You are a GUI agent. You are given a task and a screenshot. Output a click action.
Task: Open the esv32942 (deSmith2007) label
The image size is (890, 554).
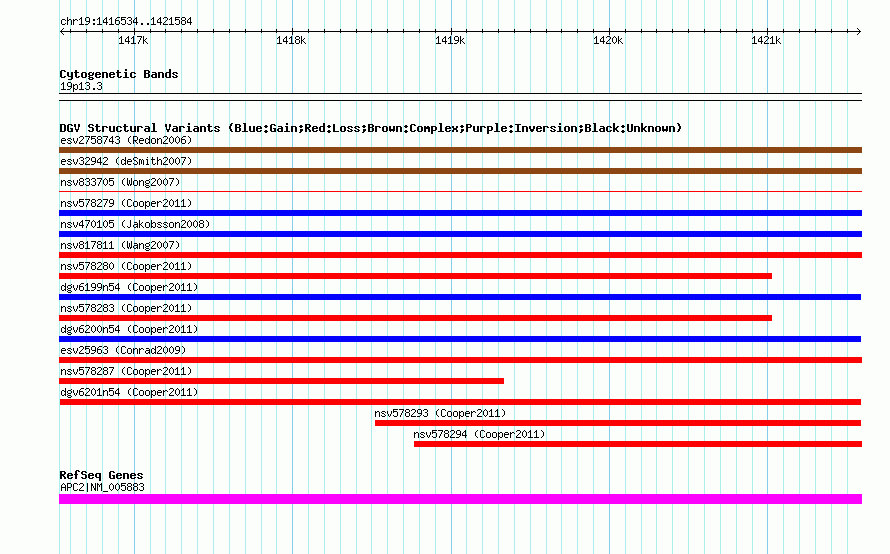coord(126,161)
